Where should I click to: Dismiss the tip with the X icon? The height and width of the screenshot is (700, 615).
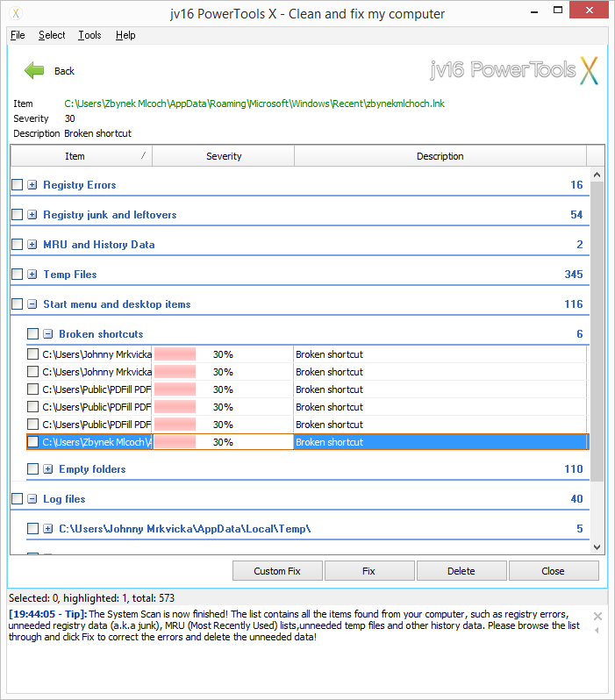(597, 616)
